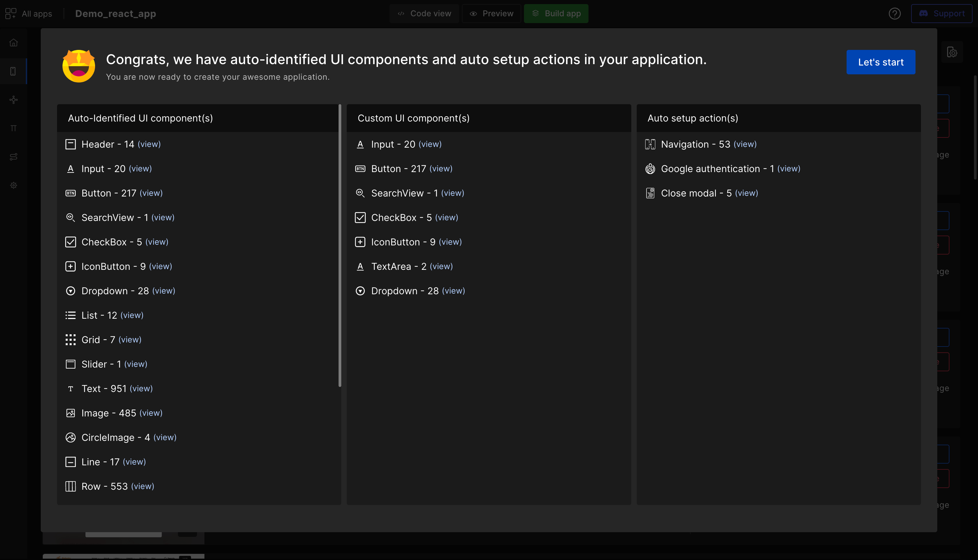Screen dimensions: 978x560
Task: Click the custom CheckBox component icon
Action: pyautogui.click(x=360, y=218)
